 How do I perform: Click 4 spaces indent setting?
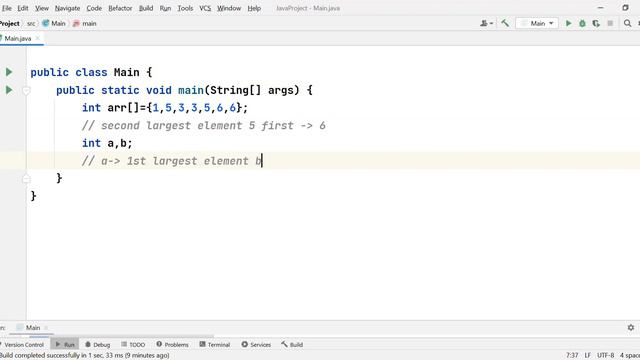630,356
